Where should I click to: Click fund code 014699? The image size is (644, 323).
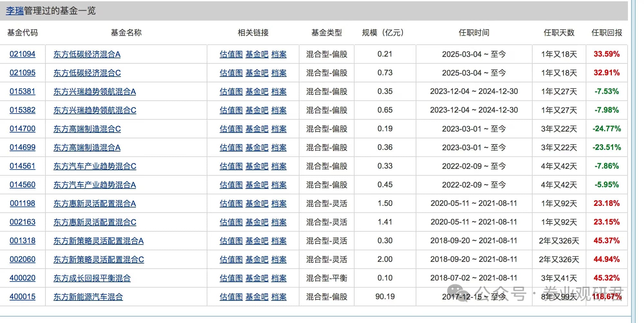coord(23,147)
